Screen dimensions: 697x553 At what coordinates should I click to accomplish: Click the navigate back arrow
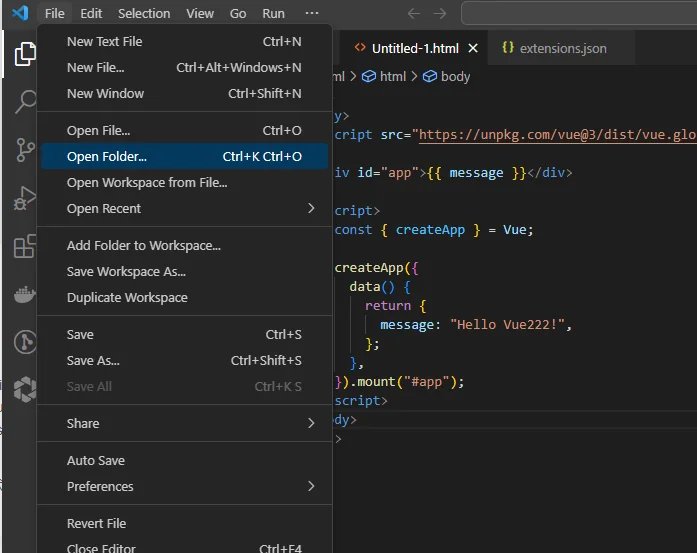pyautogui.click(x=414, y=14)
